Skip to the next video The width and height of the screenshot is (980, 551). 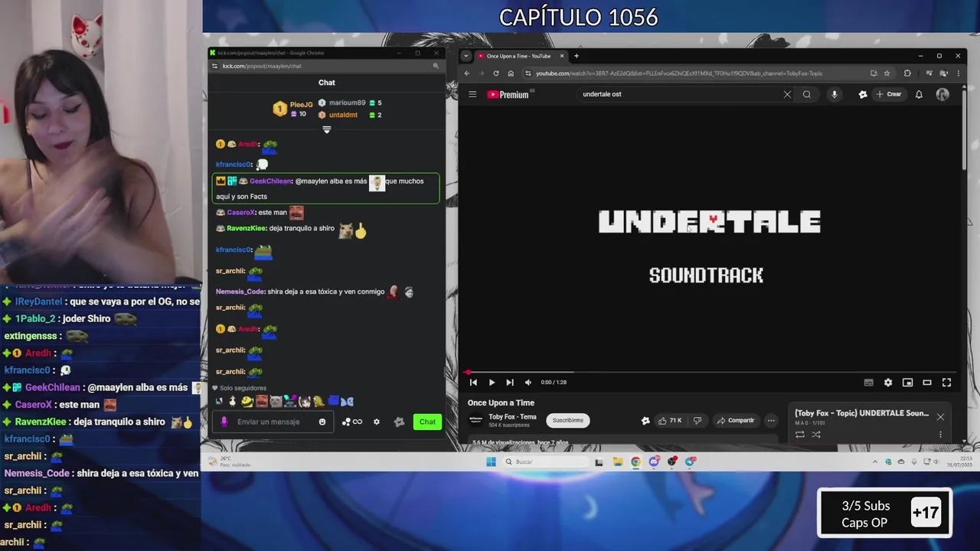(510, 383)
